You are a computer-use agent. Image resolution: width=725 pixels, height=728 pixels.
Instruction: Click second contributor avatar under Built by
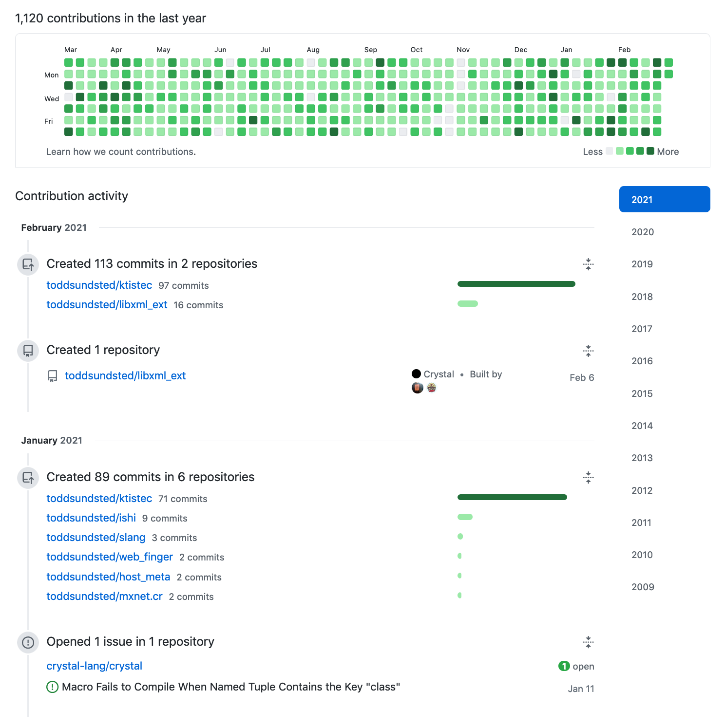[432, 388]
